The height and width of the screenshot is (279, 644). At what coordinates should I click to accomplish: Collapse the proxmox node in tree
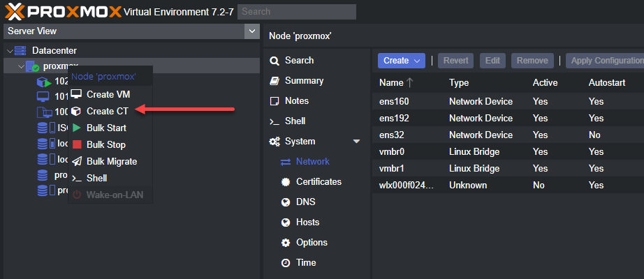pyautogui.click(x=21, y=66)
